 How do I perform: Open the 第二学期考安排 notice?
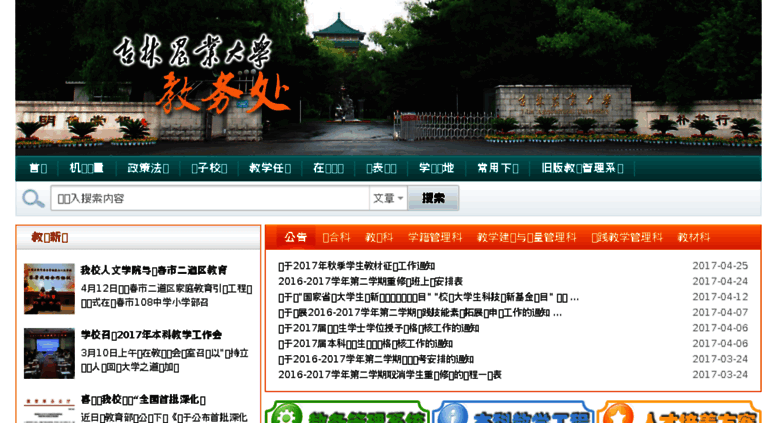(376, 359)
